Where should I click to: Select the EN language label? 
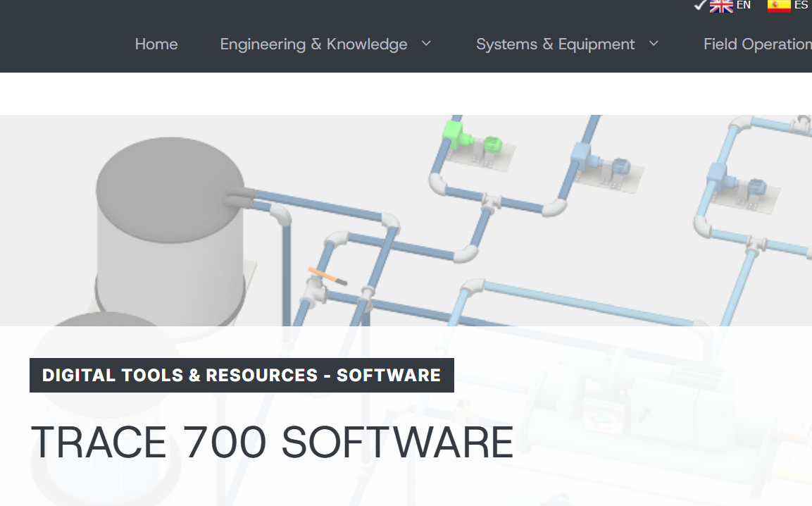tap(743, 5)
